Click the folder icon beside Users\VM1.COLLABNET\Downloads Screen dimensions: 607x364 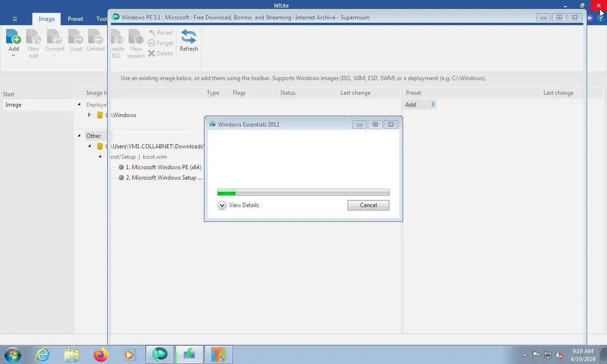[100, 146]
